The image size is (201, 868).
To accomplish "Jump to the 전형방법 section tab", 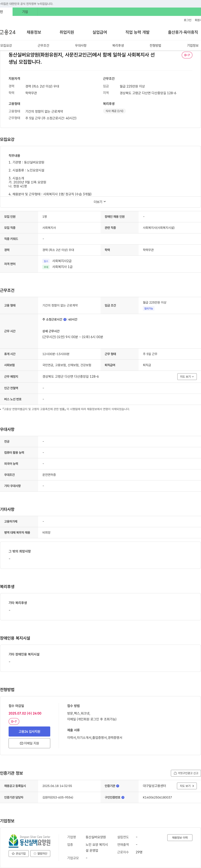I will (155, 45).
